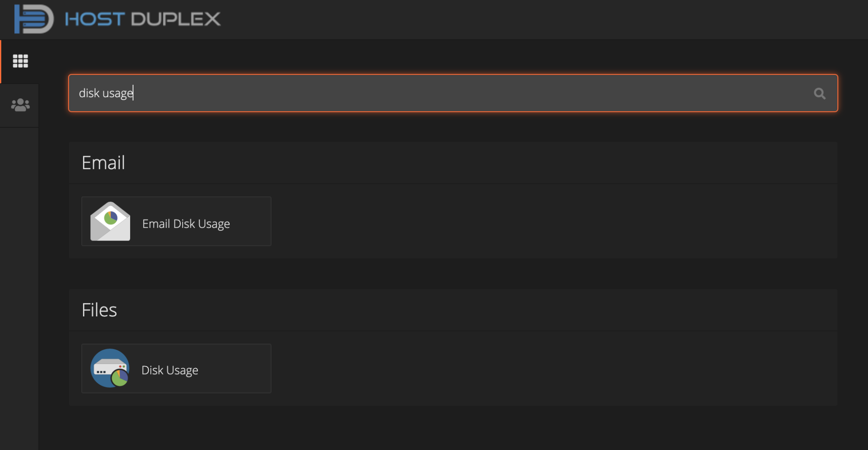868x450 pixels.
Task: Click the Email group title text
Action: tap(103, 162)
